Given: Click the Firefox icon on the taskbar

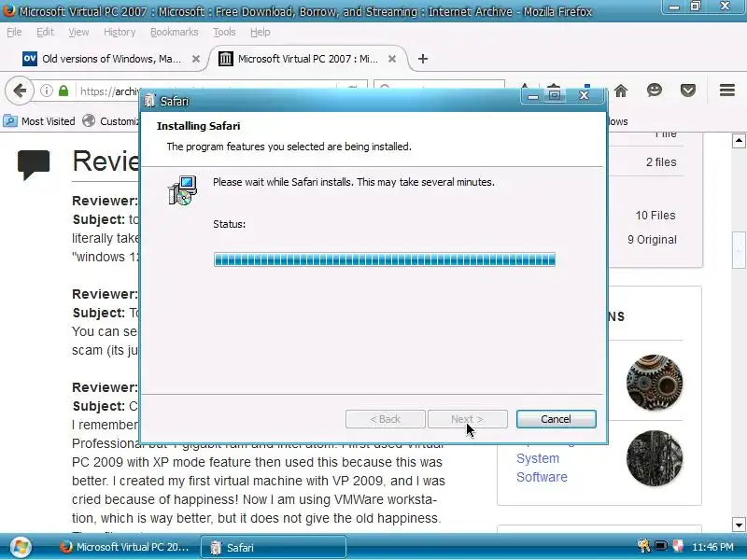Looking at the screenshot, I should [66, 547].
